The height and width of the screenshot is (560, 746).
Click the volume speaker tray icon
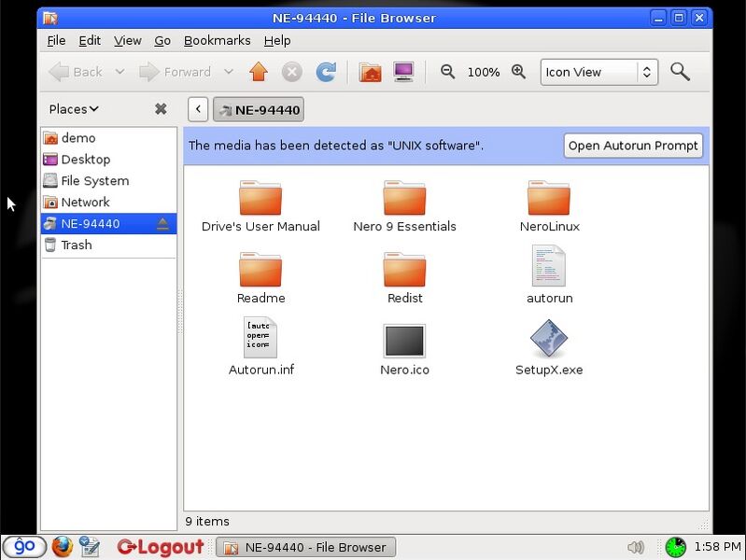(x=636, y=547)
